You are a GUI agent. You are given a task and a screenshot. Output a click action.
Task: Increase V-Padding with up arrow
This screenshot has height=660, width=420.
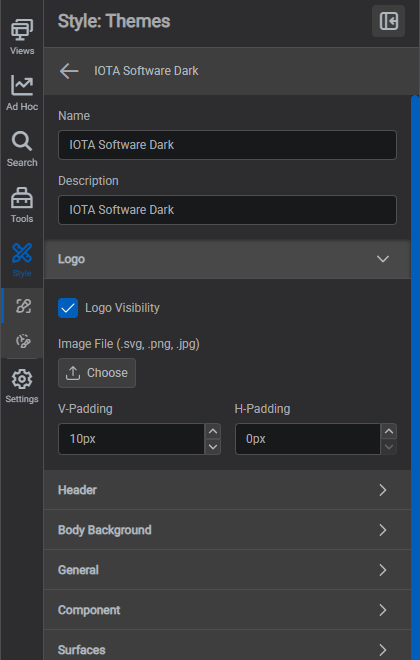coord(213,431)
